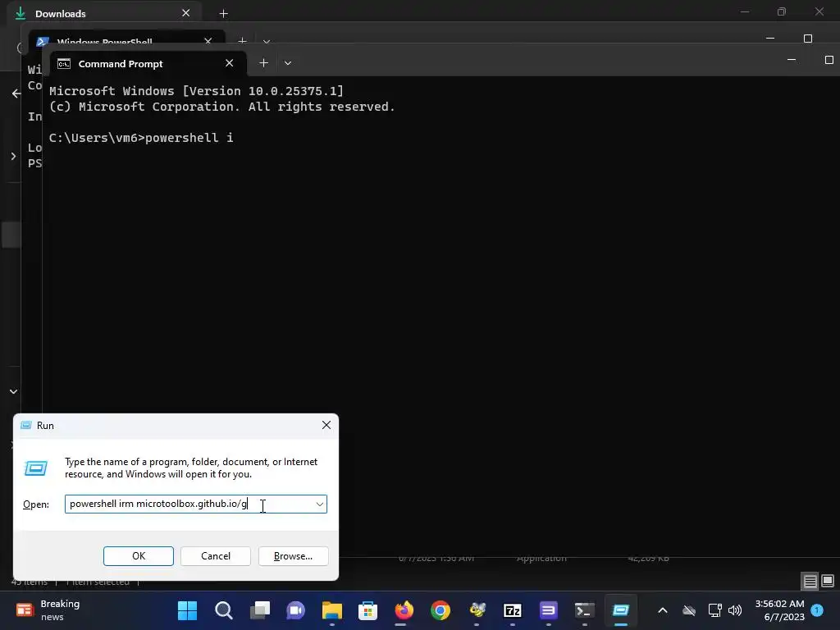Maximize the Command Prompt window
This screenshot has width=840, height=630.
point(829,60)
